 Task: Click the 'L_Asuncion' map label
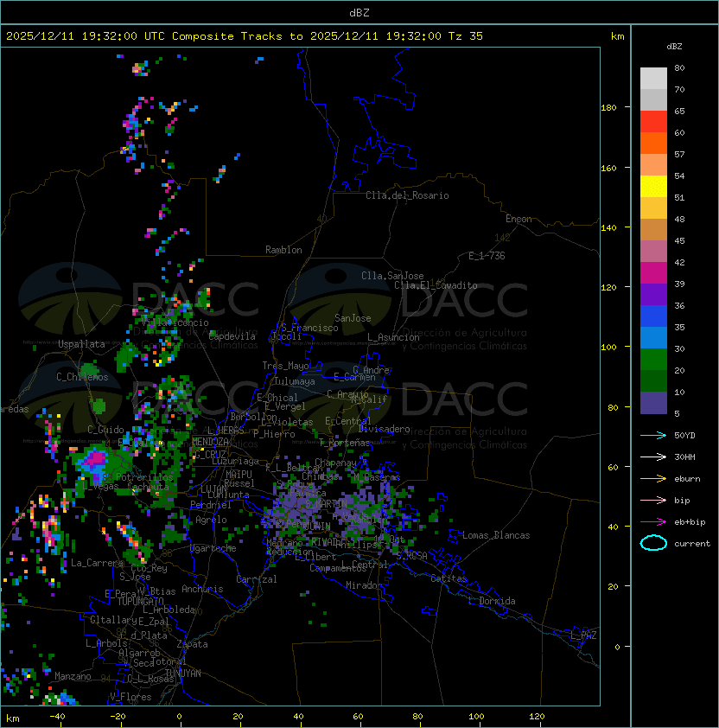click(393, 337)
